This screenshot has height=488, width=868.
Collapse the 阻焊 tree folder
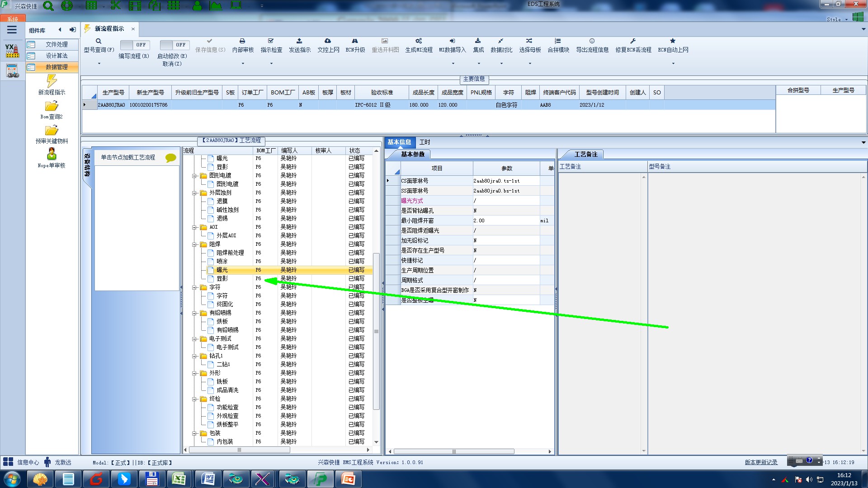(195, 244)
